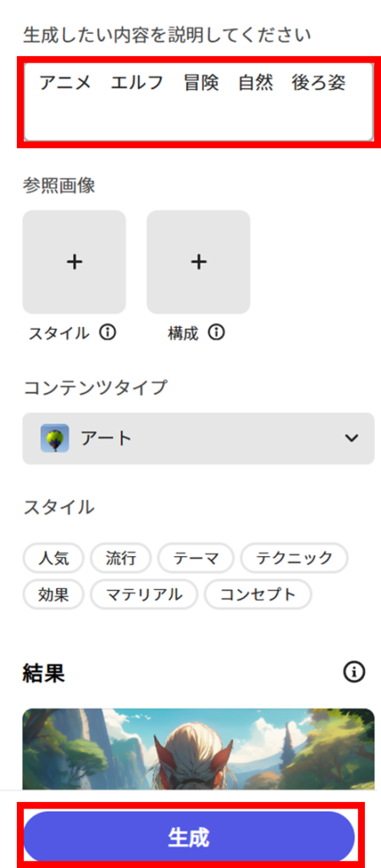
Task: Select the 人気 style chip
Action: (53, 558)
